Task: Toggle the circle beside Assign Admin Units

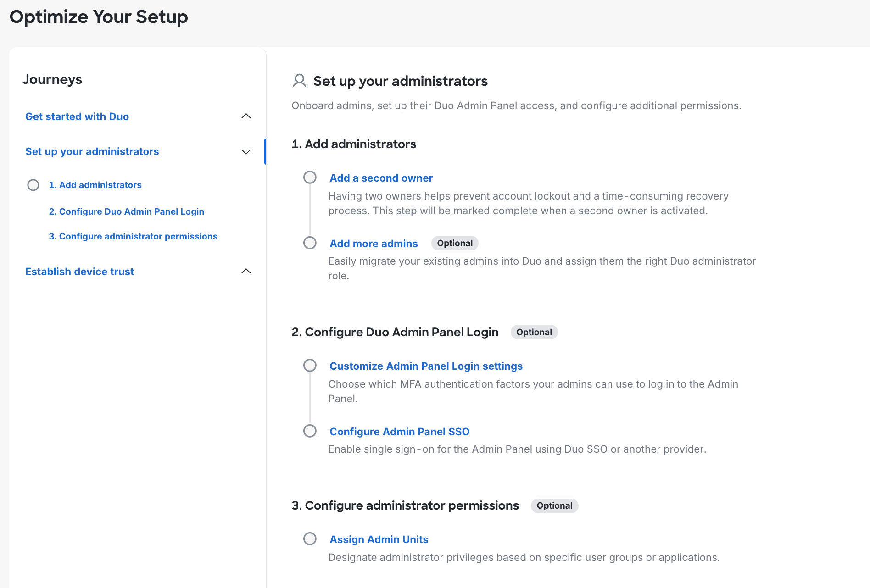Action: pyautogui.click(x=310, y=538)
